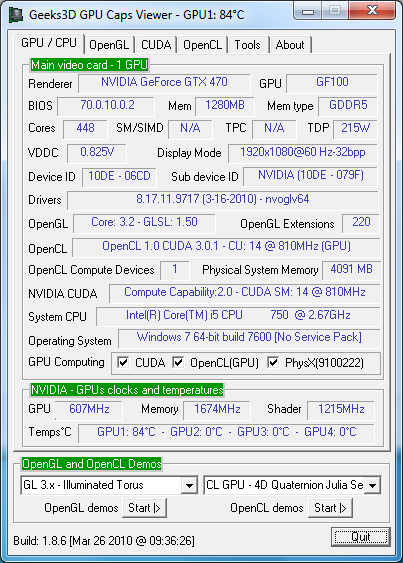Click the Operating System value Windows 7 64-bit
This screenshot has width=403, height=563.
click(249, 339)
